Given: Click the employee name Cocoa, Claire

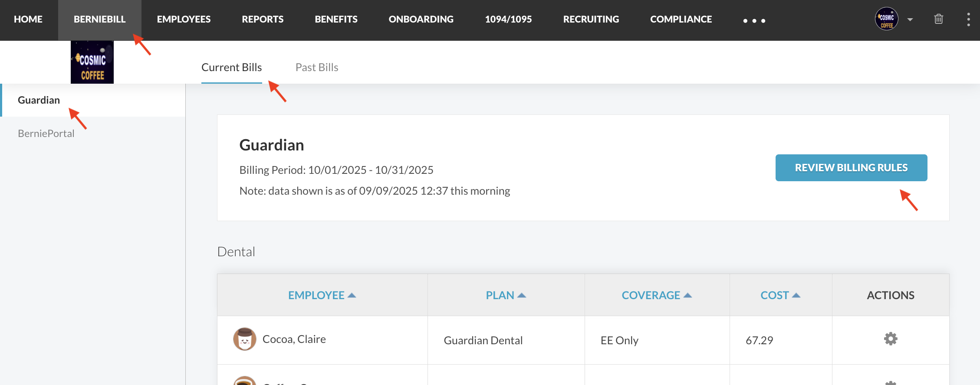Looking at the screenshot, I should [294, 339].
